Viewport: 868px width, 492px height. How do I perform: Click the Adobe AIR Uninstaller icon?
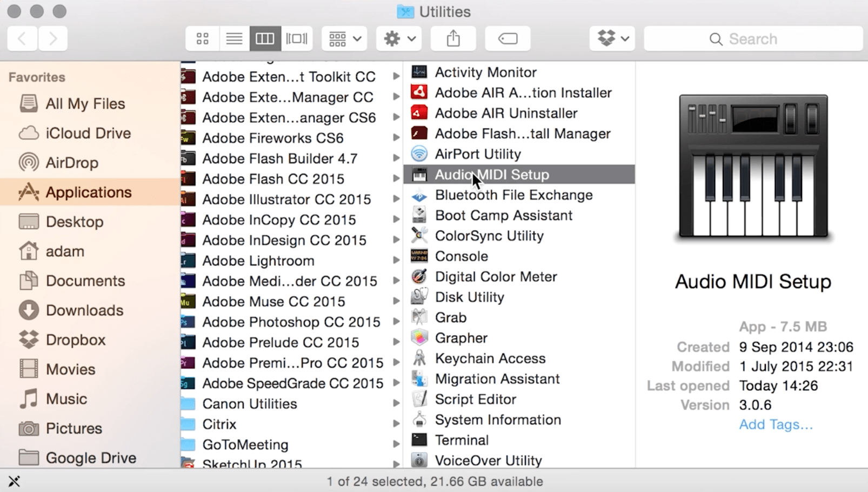point(419,113)
